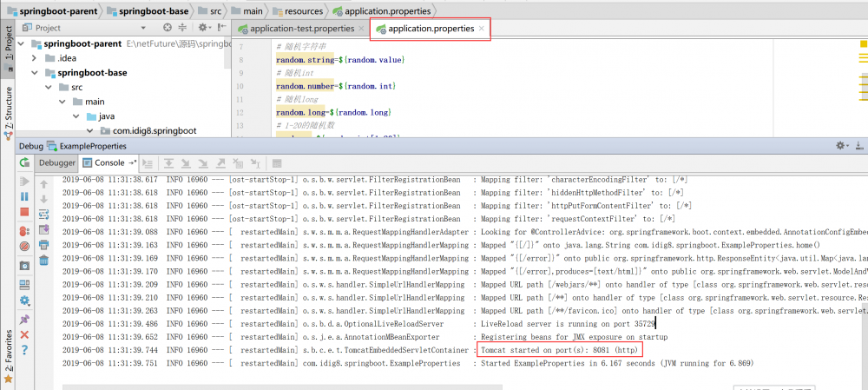Click scroll-from-source target icon in Project panel
The height and width of the screenshot is (390, 868).
[168, 28]
